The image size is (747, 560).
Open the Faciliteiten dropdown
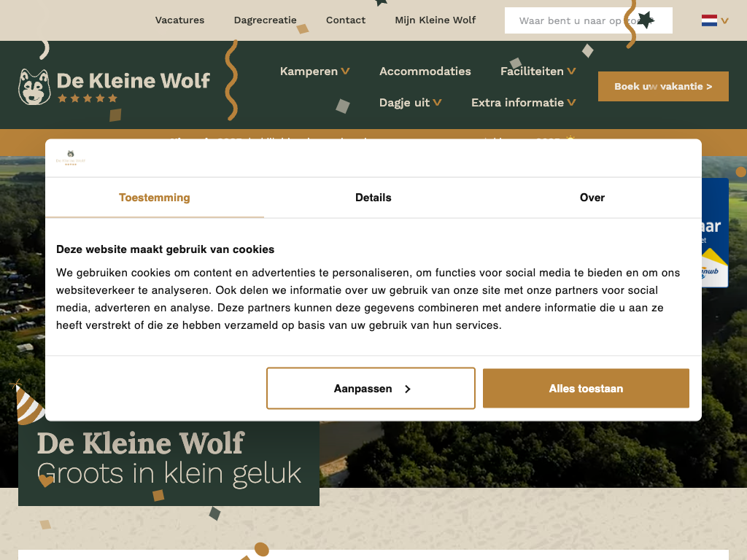538,71
